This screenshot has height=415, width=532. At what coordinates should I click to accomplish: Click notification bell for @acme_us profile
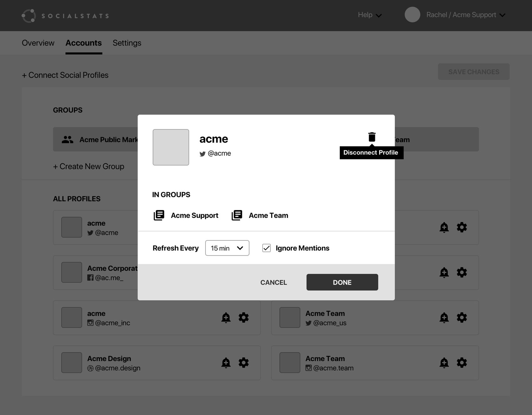(x=444, y=317)
